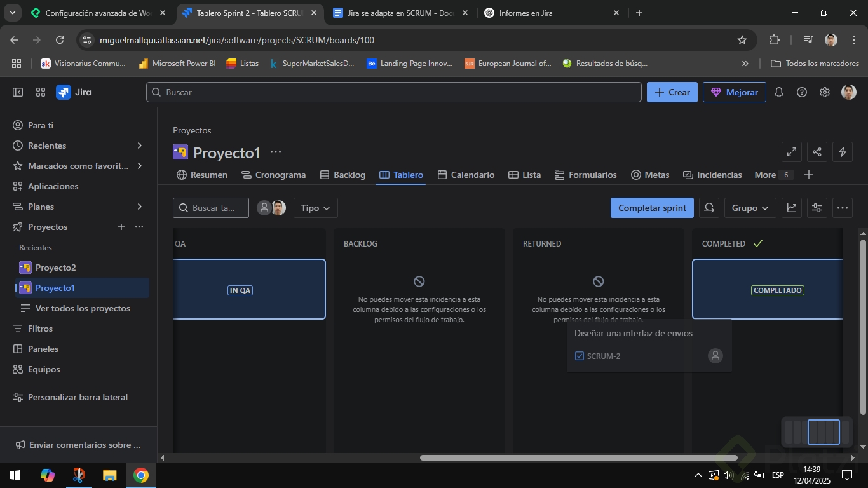This screenshot has height=488, width=868.
Task: Open Windows Start menu
Action: (15, 475)
